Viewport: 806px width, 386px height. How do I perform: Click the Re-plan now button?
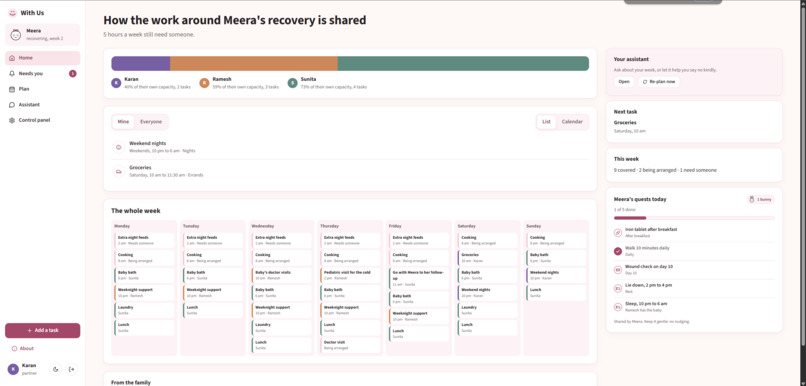point(658,82)
